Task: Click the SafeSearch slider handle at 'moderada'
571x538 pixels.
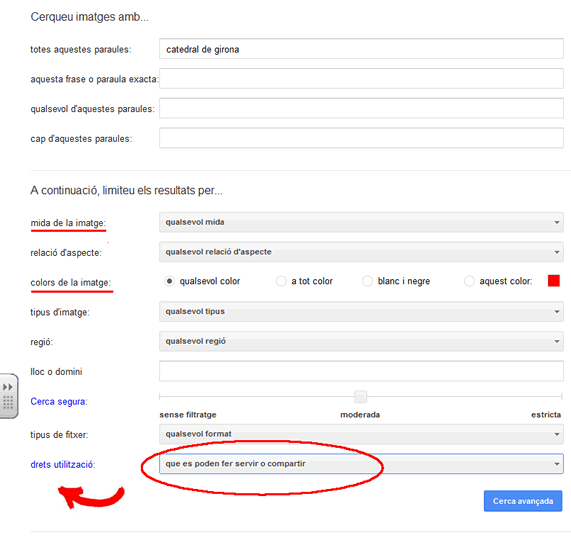Action: point(361,396)
